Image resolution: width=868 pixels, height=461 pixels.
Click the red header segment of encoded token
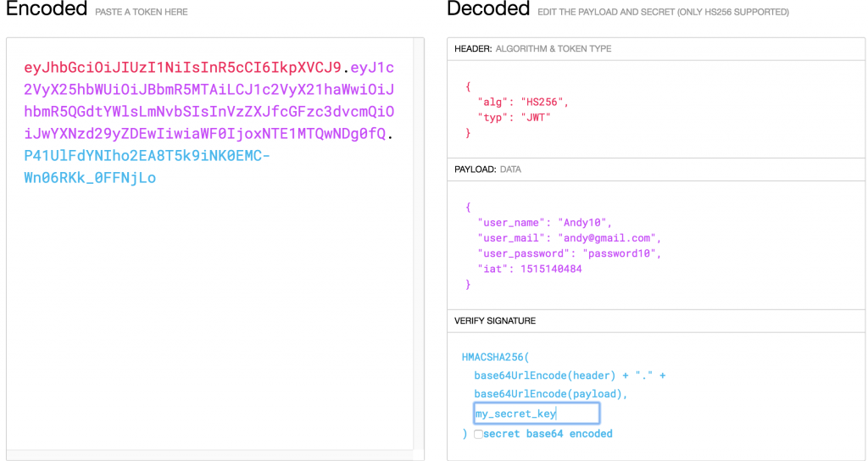(x=182, y=68)
